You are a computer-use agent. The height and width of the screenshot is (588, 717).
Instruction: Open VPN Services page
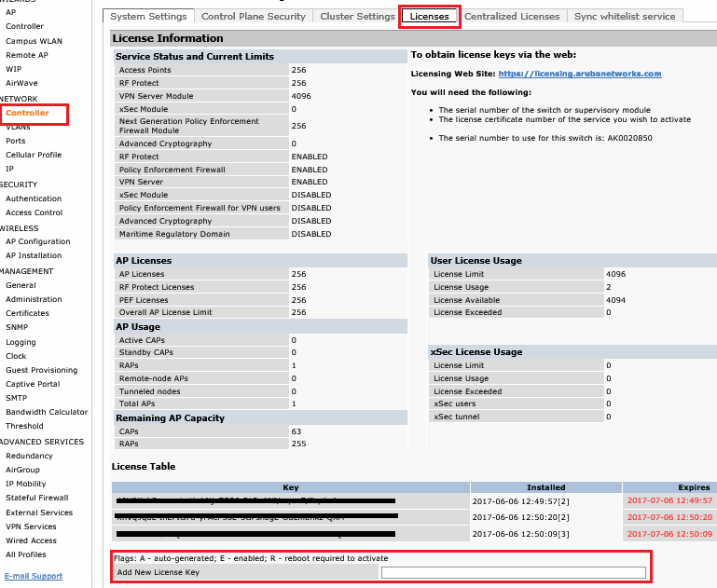click(x=31, y=526)
